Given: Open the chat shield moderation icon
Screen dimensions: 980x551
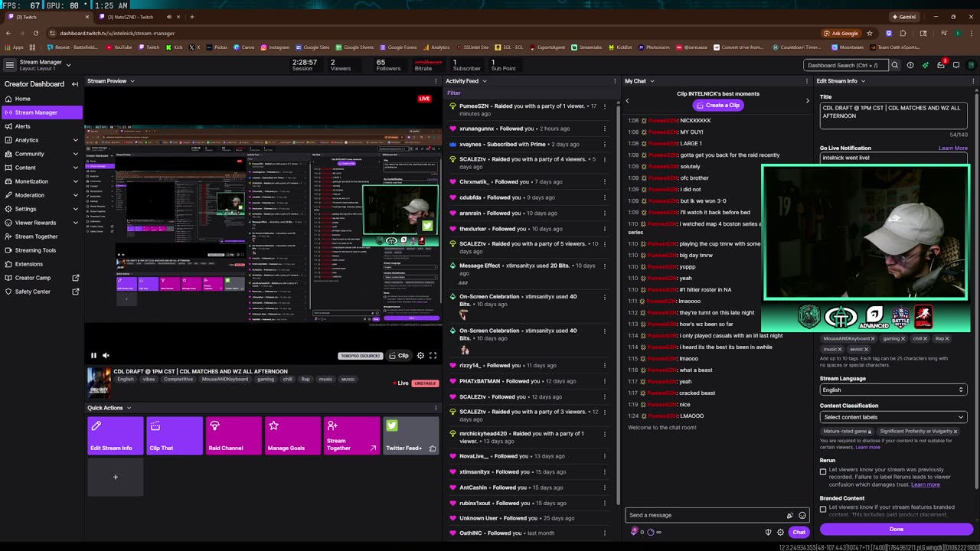Looking at the screenshot, I should pyautogui.click(x=768, y=532).
